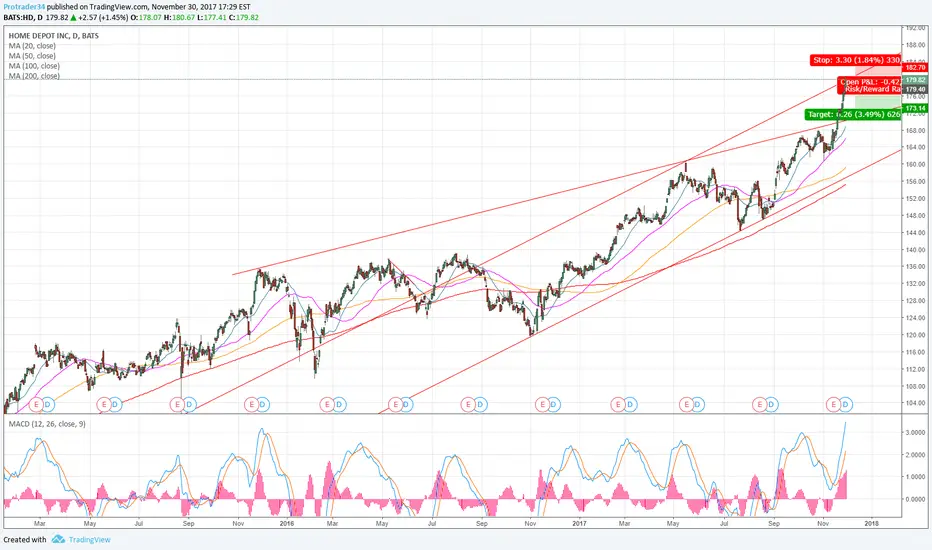
Task: Click the green Target (3.49%) label
Action: coord(854,114)
